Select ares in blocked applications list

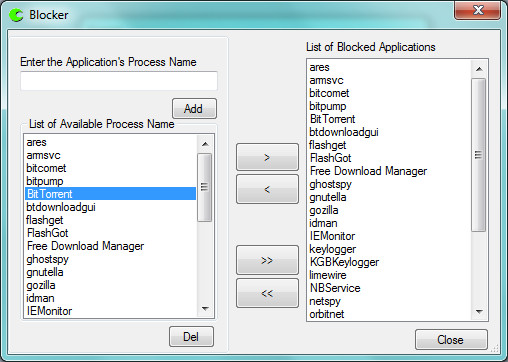point(389,67)
